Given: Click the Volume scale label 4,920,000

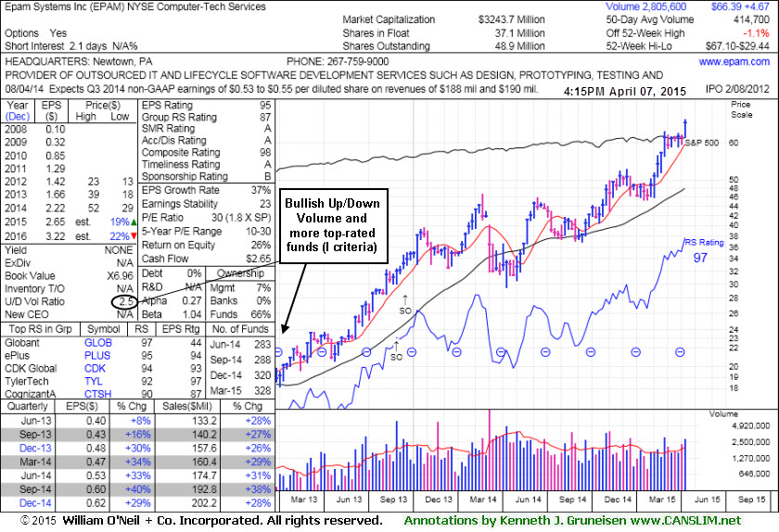Looking at the screenshot, I should pos(750,426).
